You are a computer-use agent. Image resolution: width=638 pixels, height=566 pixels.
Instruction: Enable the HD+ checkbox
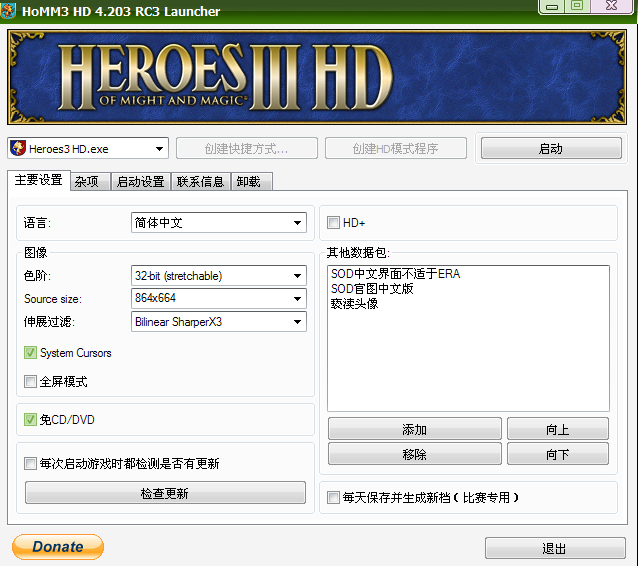(333, 223)
